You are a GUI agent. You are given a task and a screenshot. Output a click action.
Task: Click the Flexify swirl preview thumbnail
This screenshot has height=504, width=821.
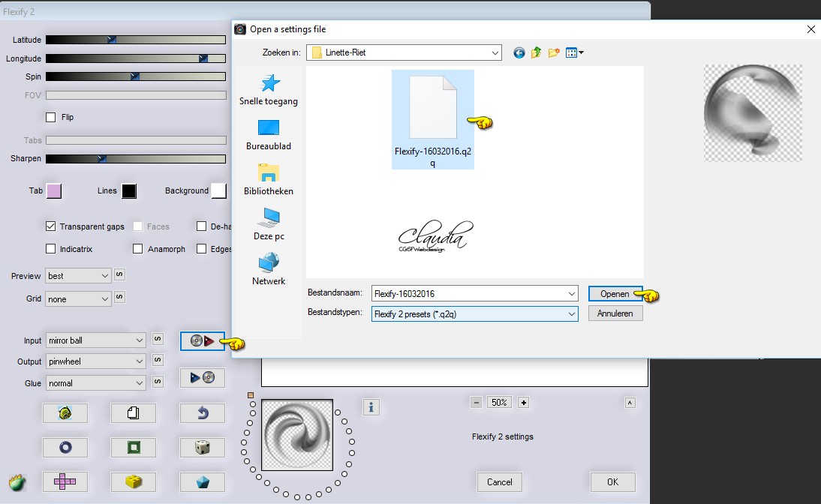point(297,435)
